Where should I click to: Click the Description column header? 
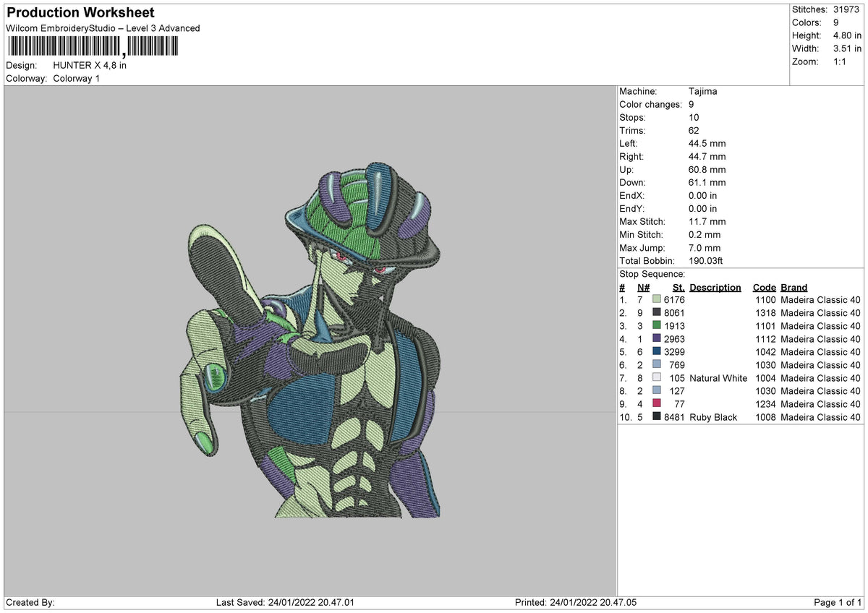pyautogui.click(x=715, y=288)
